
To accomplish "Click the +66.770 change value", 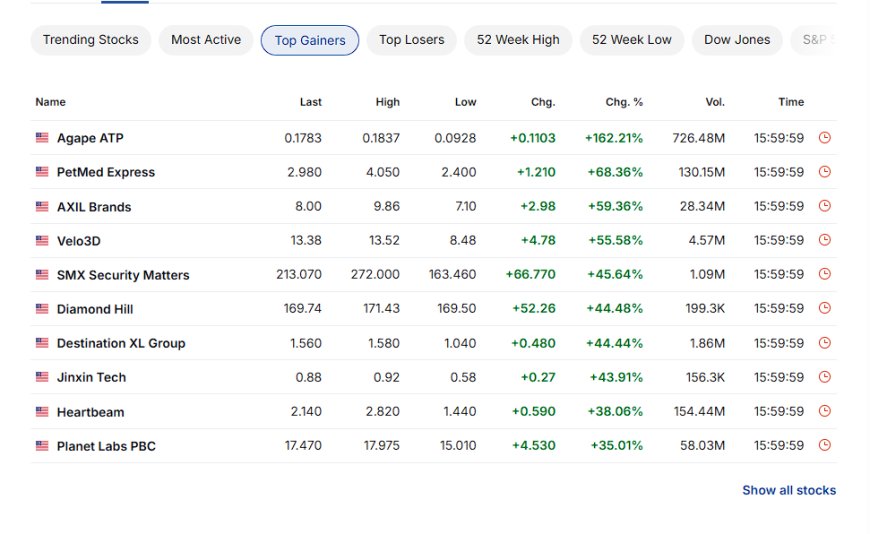I will (x=530, y=274).
